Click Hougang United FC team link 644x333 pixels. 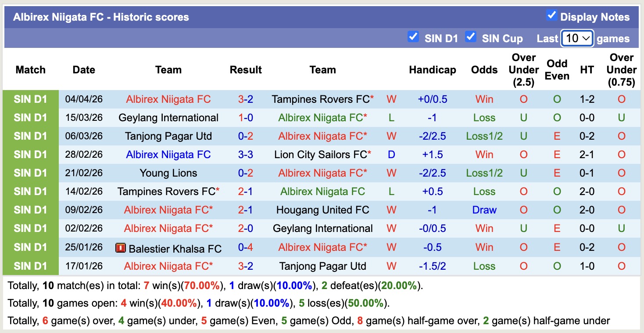click(x=322, y=210)
